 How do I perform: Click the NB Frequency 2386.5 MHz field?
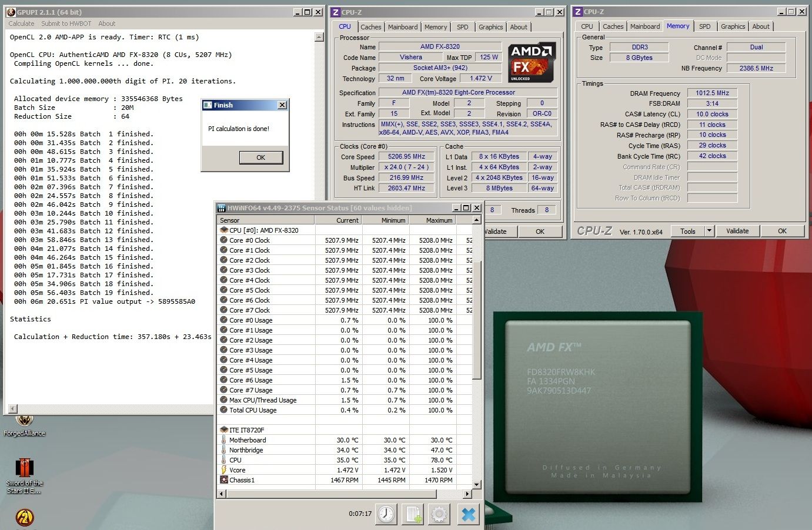756,68
